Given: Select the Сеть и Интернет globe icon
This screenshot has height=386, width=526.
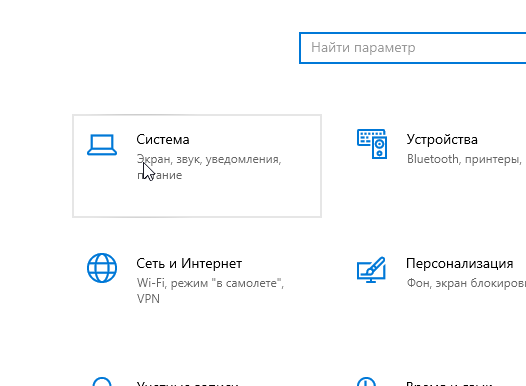Looking at the screenshot, I should tap(102, 268).
